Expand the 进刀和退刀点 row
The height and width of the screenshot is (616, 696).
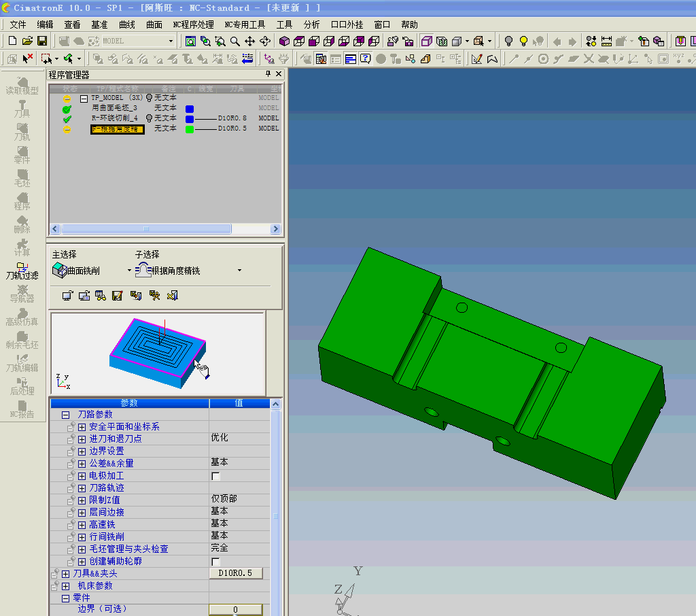click(x=82, y=439)
